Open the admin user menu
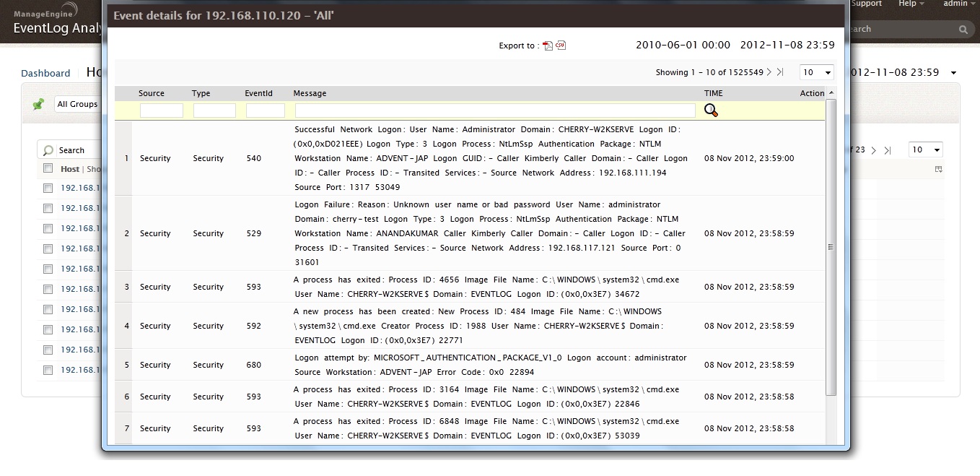Image resolution: width=980 pixels, height=476 pixels. pos(958,4)
